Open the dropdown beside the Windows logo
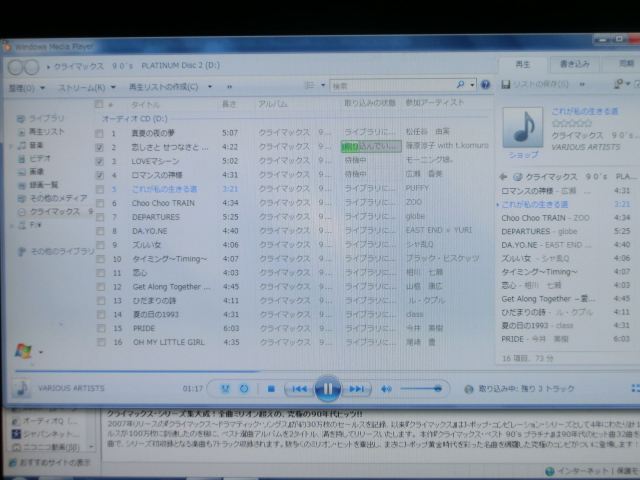The height and width of the screenshot is (480, 640). tap(41, 351)
